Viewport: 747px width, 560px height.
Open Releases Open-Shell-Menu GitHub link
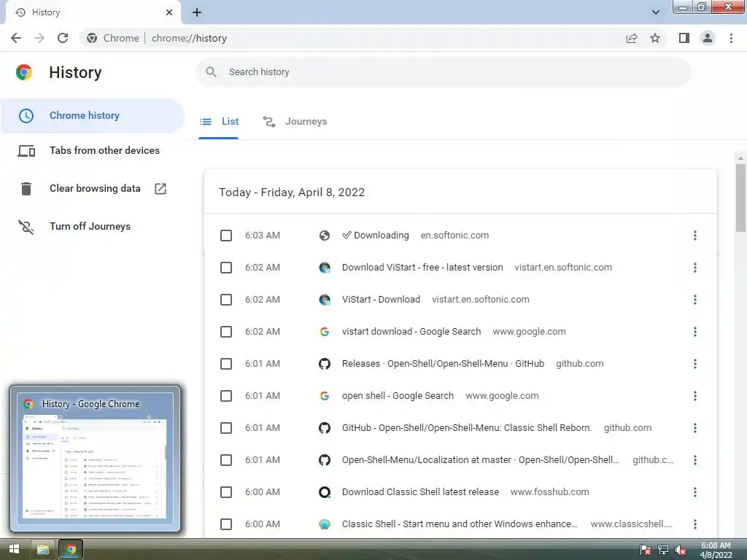pos(443,364)
